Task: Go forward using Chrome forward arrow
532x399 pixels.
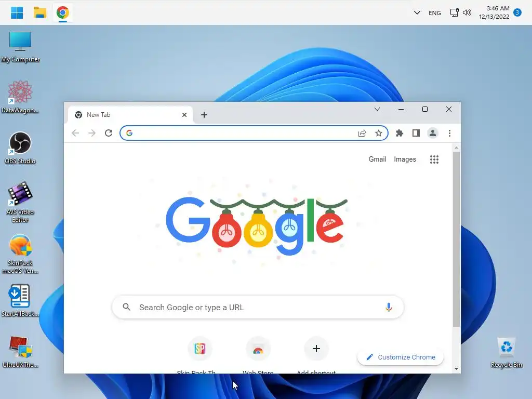Action: (91, 133)
